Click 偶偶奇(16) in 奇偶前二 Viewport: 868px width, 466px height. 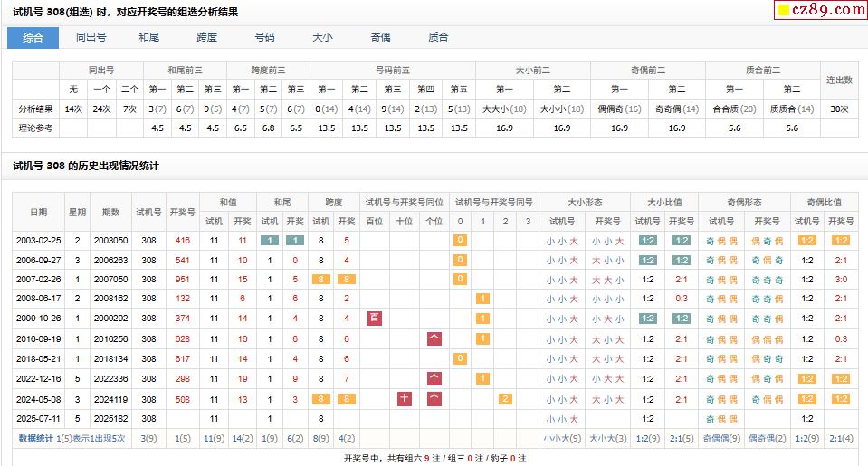point(619,109)
